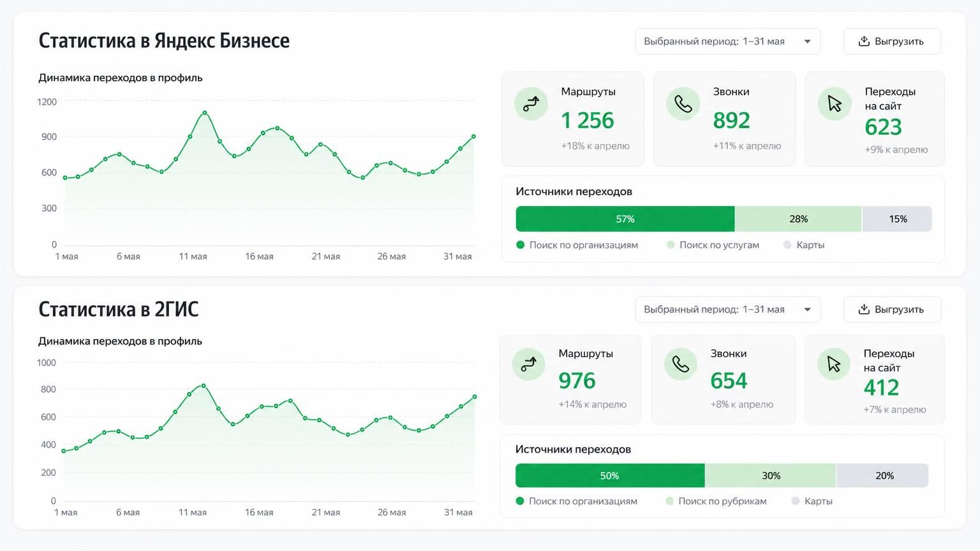Click the 623 site visits value
980x551 pixels.
[x=883, y=128]
